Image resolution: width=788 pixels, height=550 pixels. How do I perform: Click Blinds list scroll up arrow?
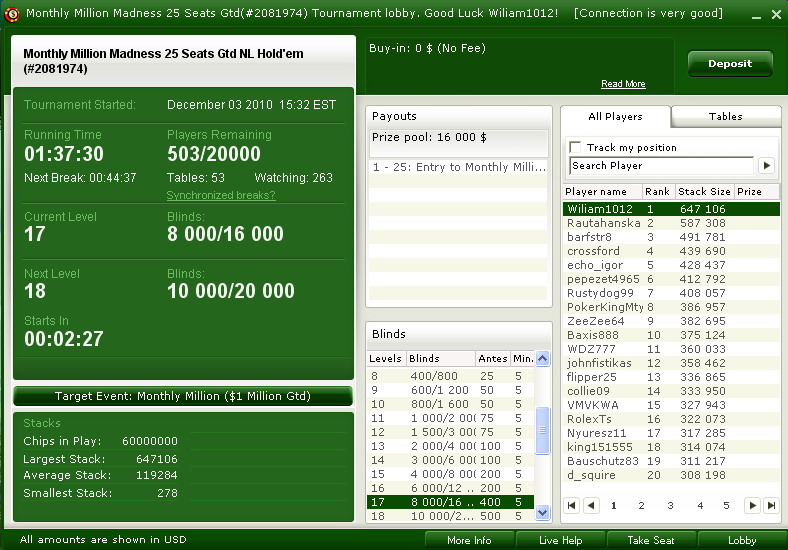542,358
